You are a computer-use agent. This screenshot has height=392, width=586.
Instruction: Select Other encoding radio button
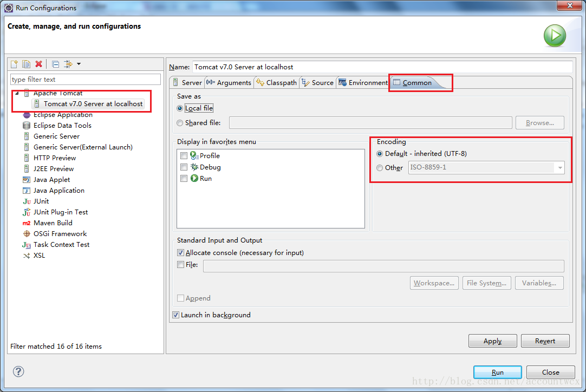click(x=380, y=168)
